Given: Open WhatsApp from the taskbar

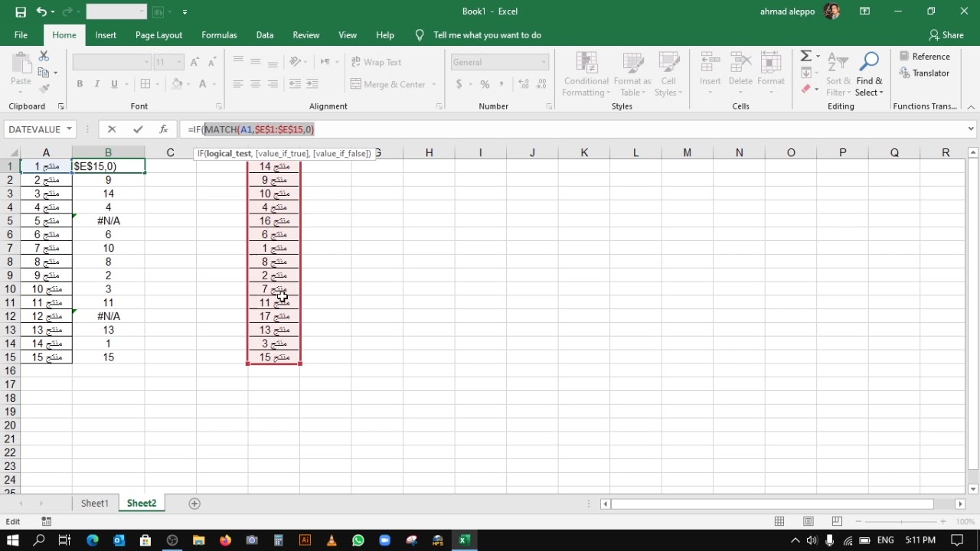Looking at the screenshot, I should [x=358, y=540].
